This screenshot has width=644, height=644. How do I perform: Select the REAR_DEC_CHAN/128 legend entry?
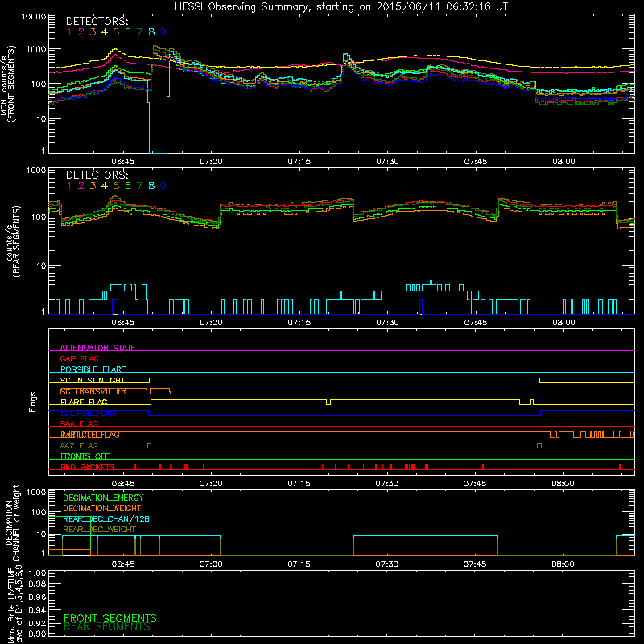point(106,519)
